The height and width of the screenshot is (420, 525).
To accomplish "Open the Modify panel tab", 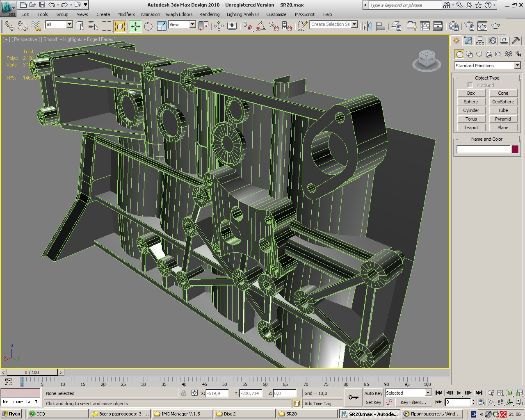I will (468, 41).
